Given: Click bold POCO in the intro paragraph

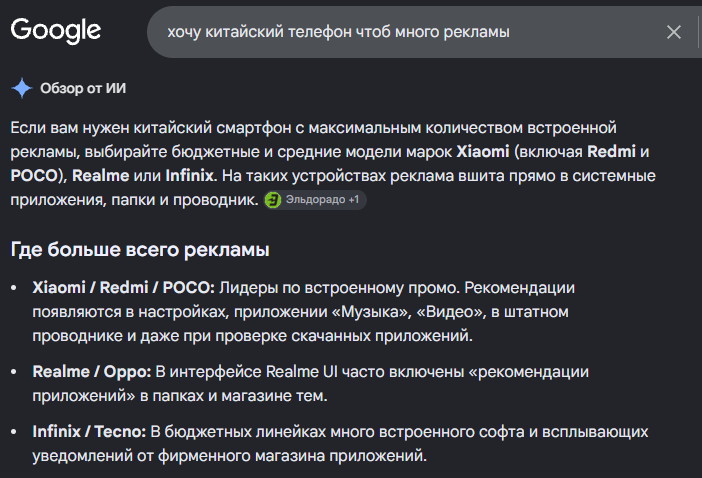Looking at the screenshot, I should pyautogui.click(x=34, y=175).
